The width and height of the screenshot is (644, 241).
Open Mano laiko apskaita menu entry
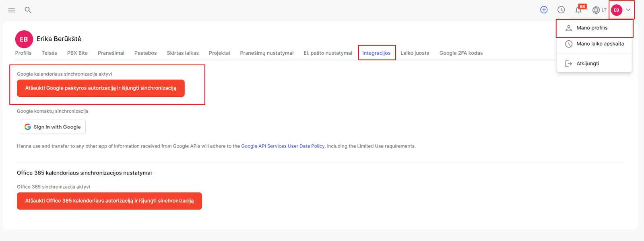tap(594, 44)
